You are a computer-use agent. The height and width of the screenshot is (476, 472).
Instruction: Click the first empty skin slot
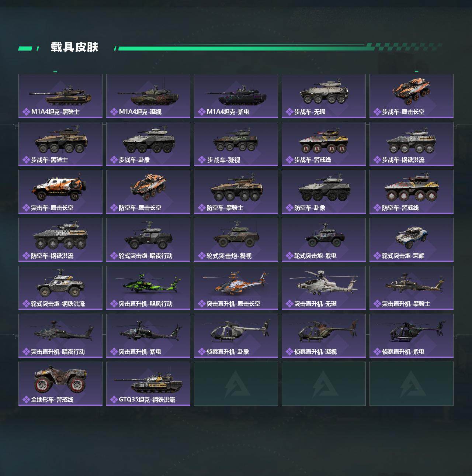click(236, 384)
